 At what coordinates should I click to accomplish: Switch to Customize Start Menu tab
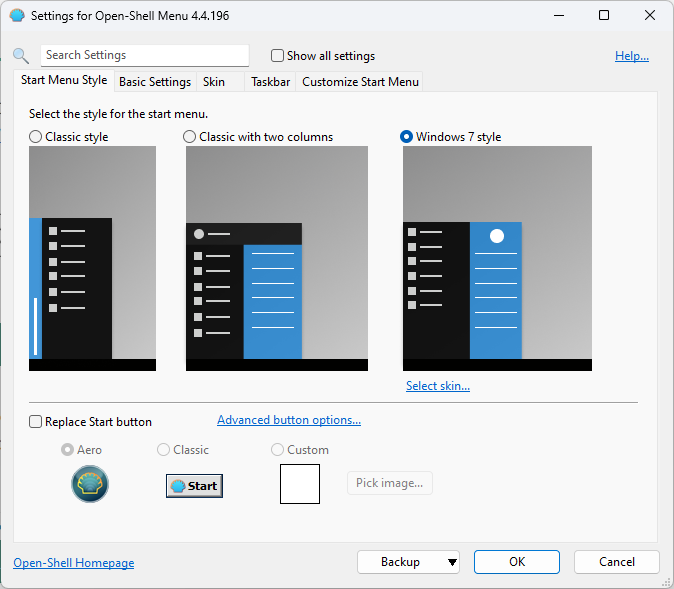pos(360,82)
